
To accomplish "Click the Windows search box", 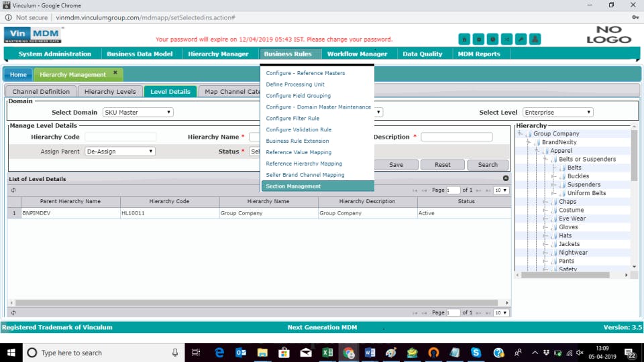I will point(104,353).
